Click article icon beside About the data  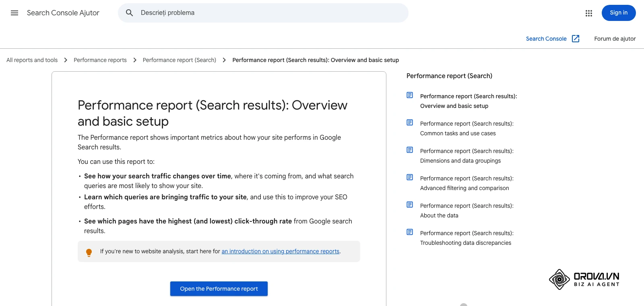[410, 205]
